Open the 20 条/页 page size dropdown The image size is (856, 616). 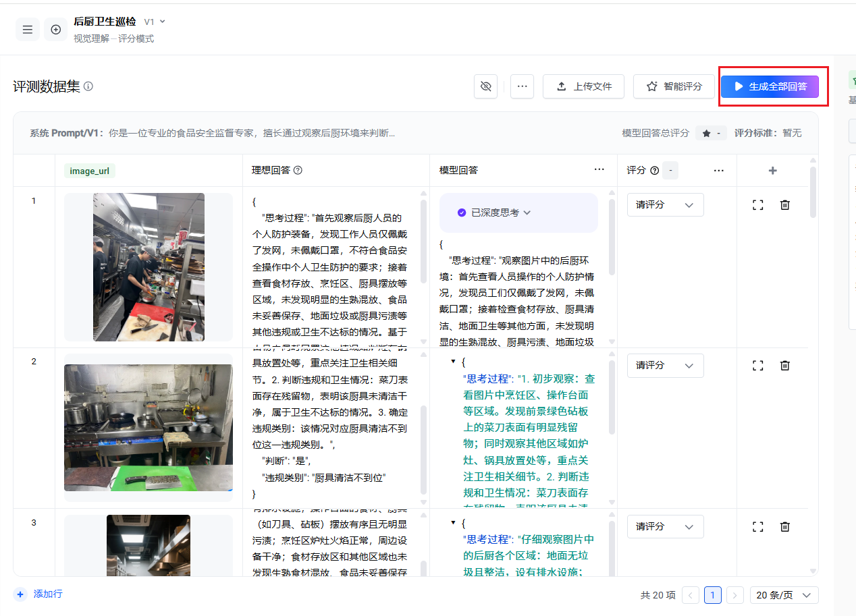(x=784, y=595)
